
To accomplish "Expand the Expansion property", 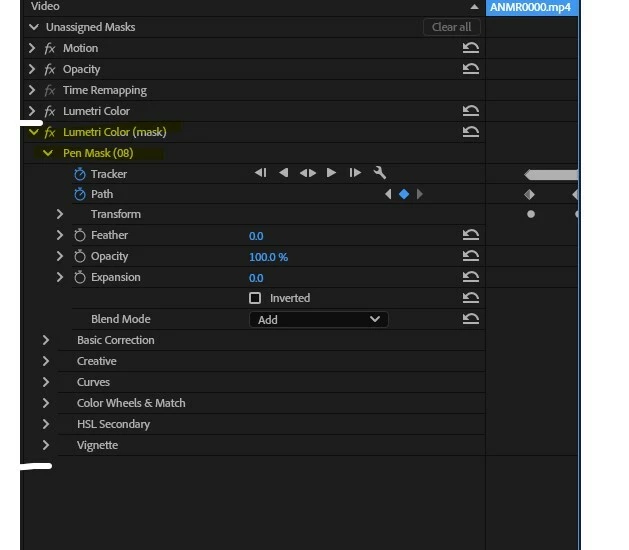I will [x=59, y=277].
